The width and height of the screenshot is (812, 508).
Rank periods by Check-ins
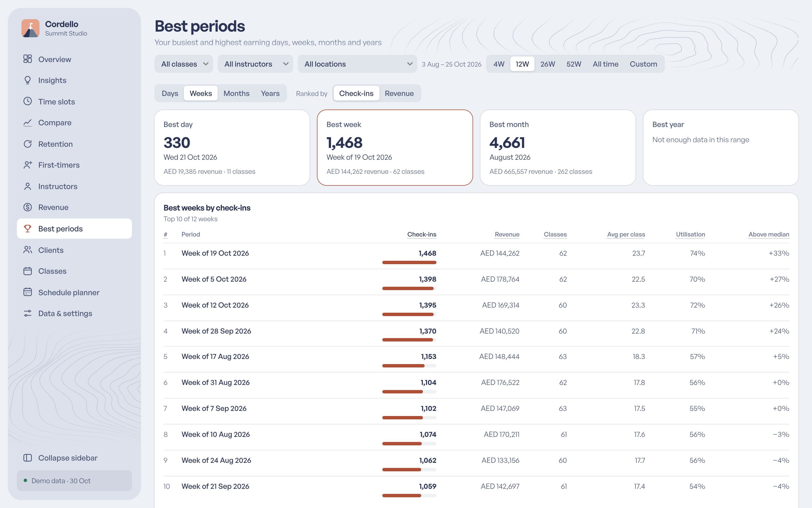356,93
